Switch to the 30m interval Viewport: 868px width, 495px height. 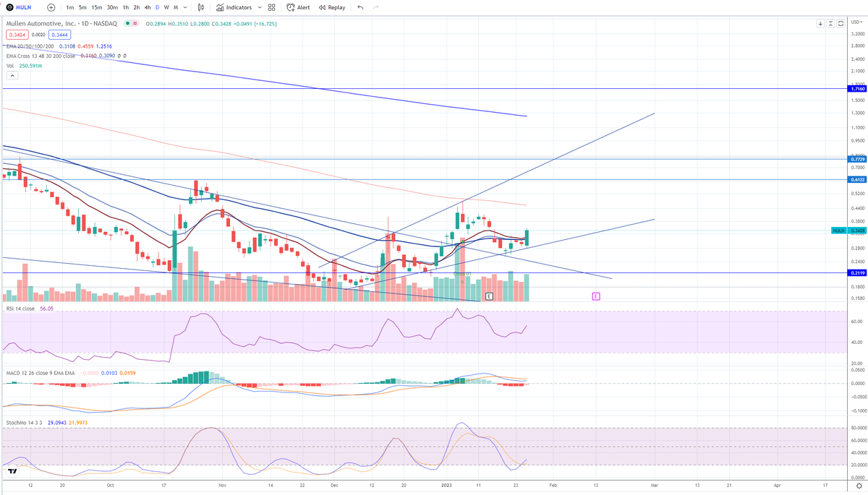click(112, 7)
